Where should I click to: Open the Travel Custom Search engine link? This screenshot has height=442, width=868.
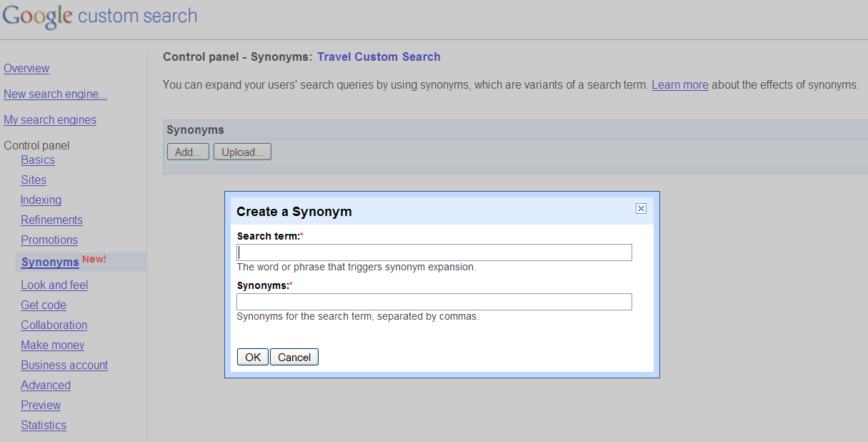378,57
